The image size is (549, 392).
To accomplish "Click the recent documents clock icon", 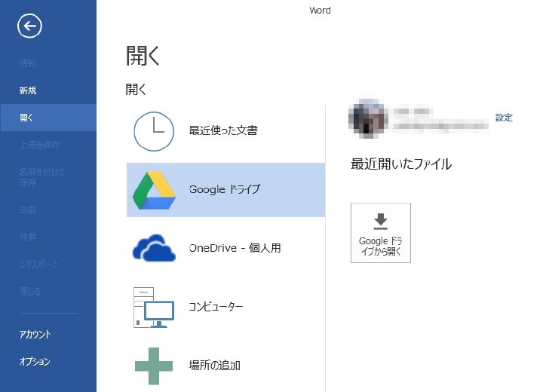I will pyautogui.click(x=154, y=131).
